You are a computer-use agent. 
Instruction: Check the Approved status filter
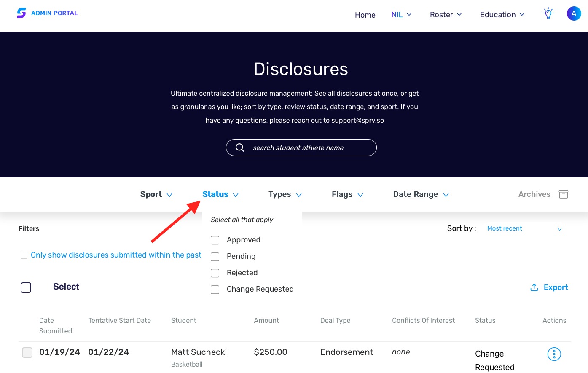[x=215, y=240]
